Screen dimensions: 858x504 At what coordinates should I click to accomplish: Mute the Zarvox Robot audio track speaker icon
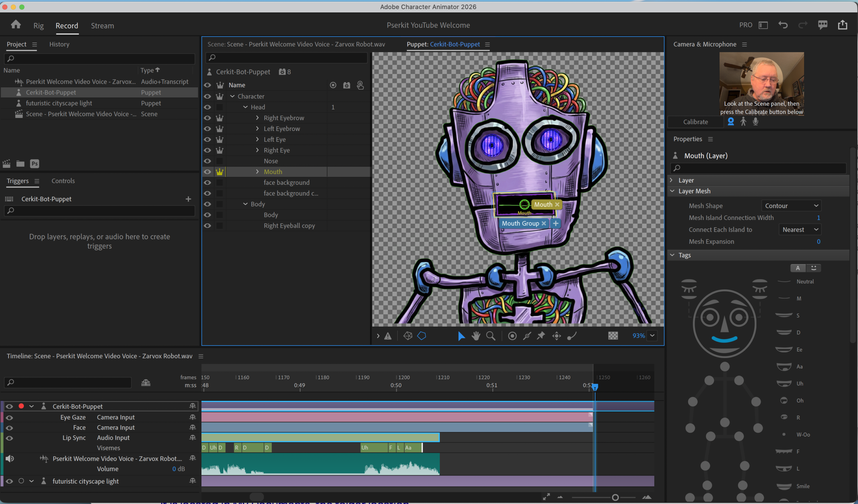point(9,458)
